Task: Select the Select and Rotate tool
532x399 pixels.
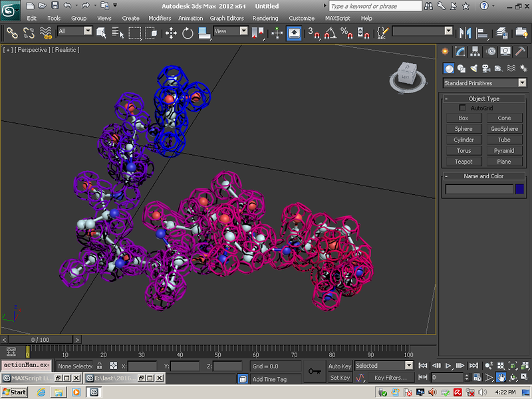Action: point(188,33)
